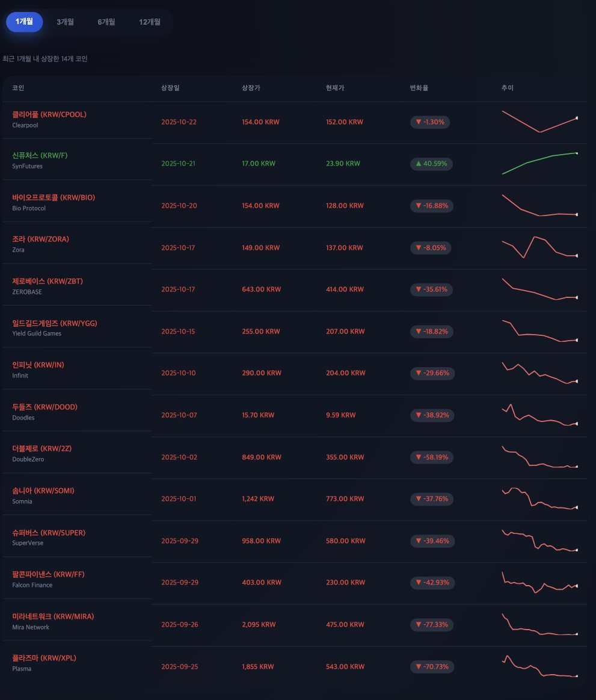Viewport: 596px width, 700px height.
Task: Click the -37.76% change badge
Action: pyautogui.click(x=432, y=498)
